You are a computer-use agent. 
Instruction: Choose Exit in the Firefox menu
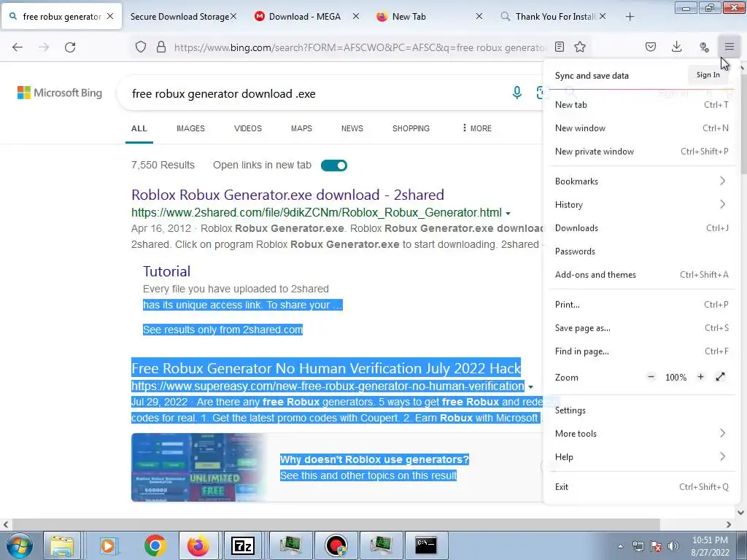click(642, 486)
